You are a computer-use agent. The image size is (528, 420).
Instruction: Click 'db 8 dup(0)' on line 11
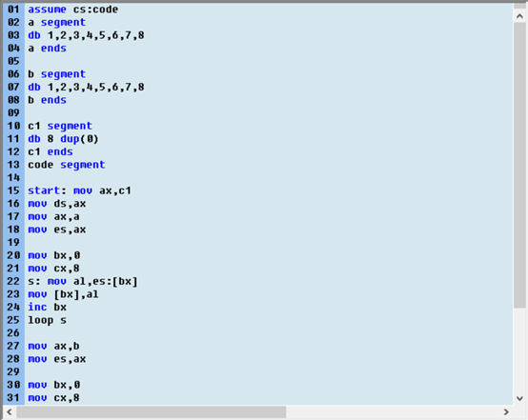pyautogui.click(x=63, y=139)
